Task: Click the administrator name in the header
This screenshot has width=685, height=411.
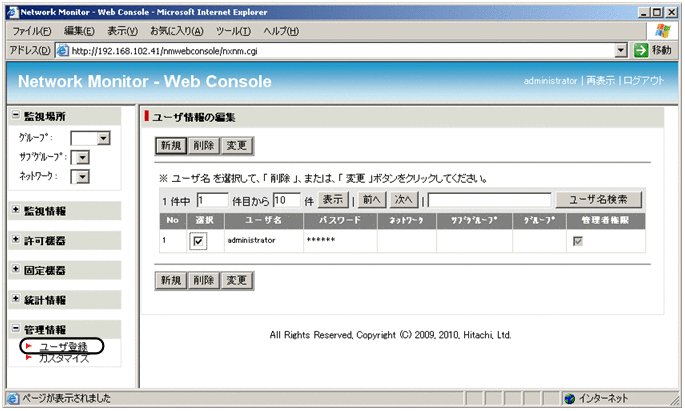Action: (x=550, y=81)
